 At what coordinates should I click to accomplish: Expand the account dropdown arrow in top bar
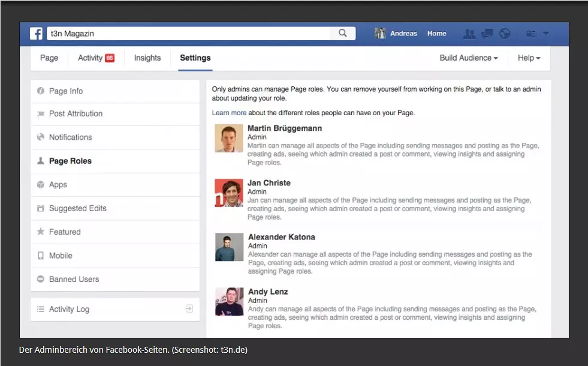545,34
